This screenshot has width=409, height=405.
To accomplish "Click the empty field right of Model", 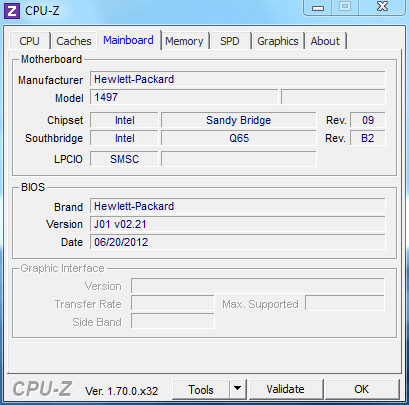I will click(x=333, y=97).
